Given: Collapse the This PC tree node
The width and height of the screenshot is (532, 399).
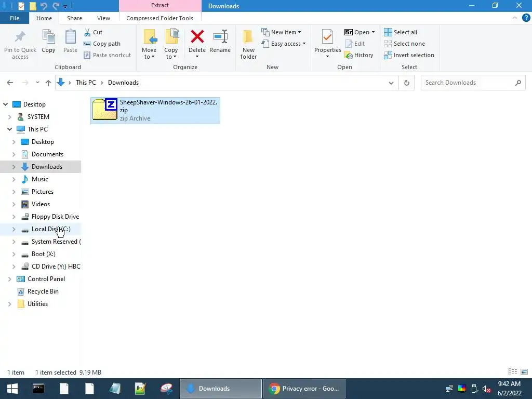Looking at the screenshot, I should (x=9, y=129).
